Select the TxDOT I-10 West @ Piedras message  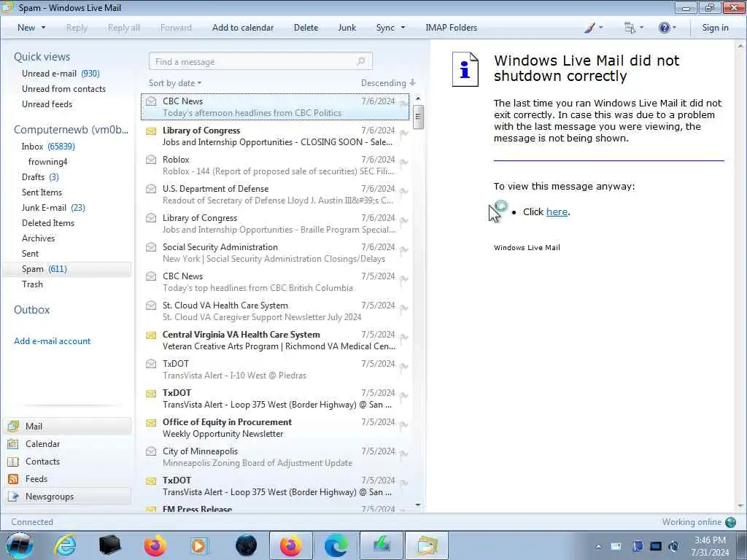point(275,370)
